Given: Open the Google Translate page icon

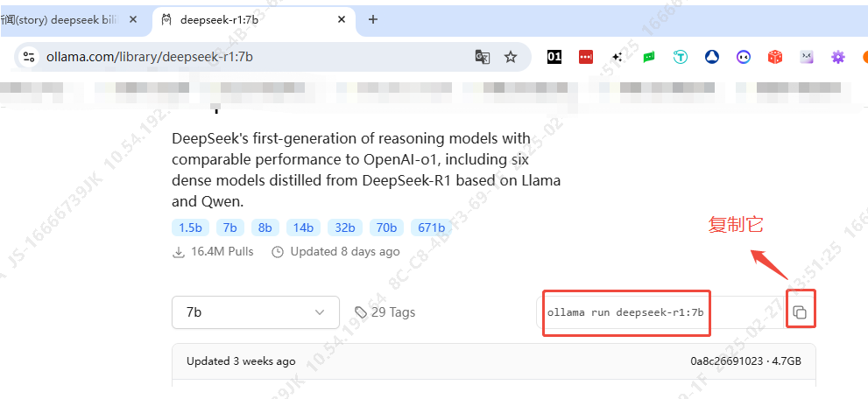Looking at the screenshot, I should point(482,56).
